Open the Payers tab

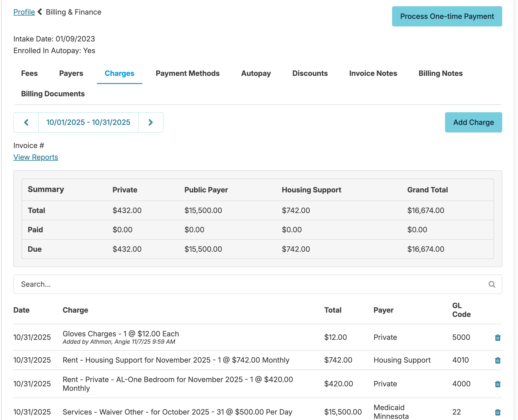[71, 73]
